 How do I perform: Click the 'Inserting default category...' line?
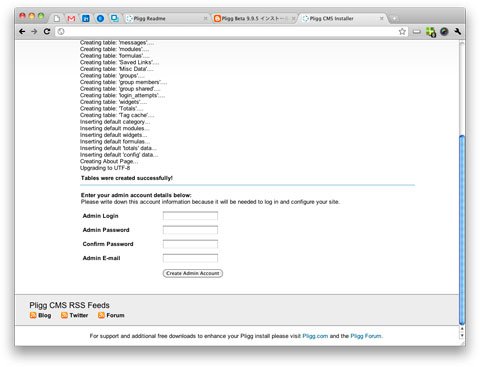(x=115, y=122)
